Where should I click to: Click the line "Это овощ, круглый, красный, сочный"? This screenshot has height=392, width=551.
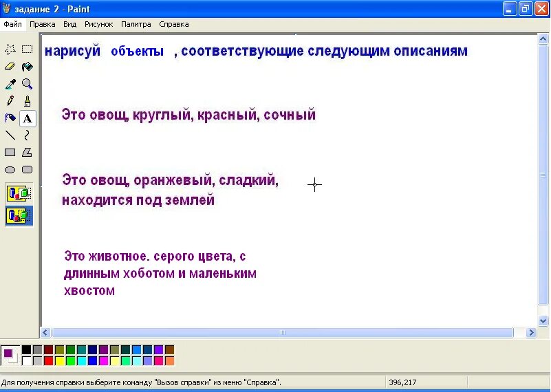coord(188,116)
